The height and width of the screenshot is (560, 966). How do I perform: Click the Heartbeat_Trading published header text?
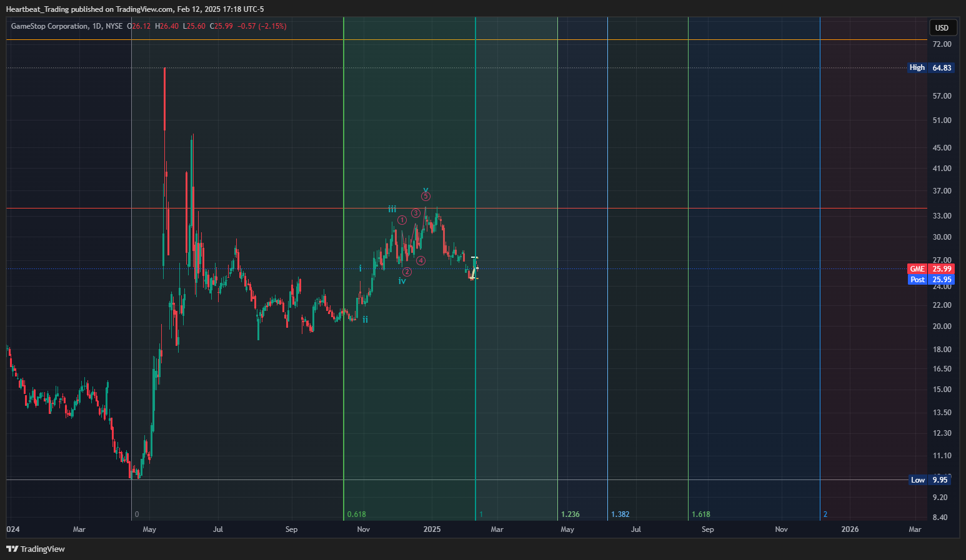(x=135, y=9)
